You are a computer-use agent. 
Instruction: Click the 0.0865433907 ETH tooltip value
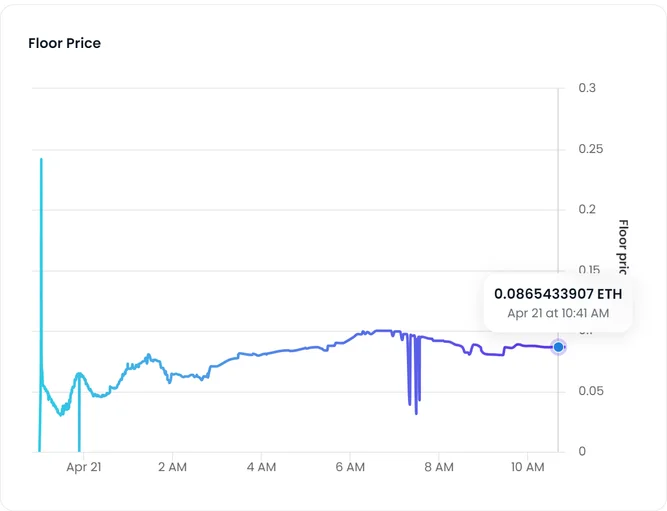click(x=558, y=294)
